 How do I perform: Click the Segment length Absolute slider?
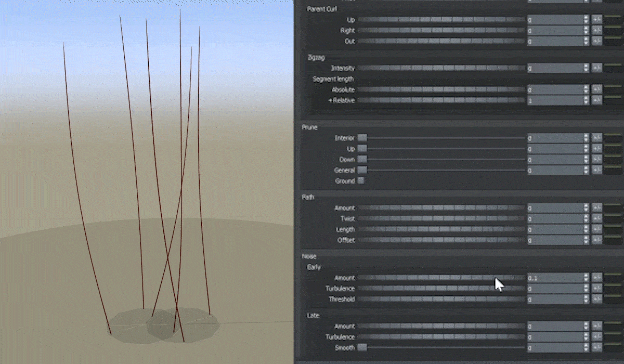[441, 89]
